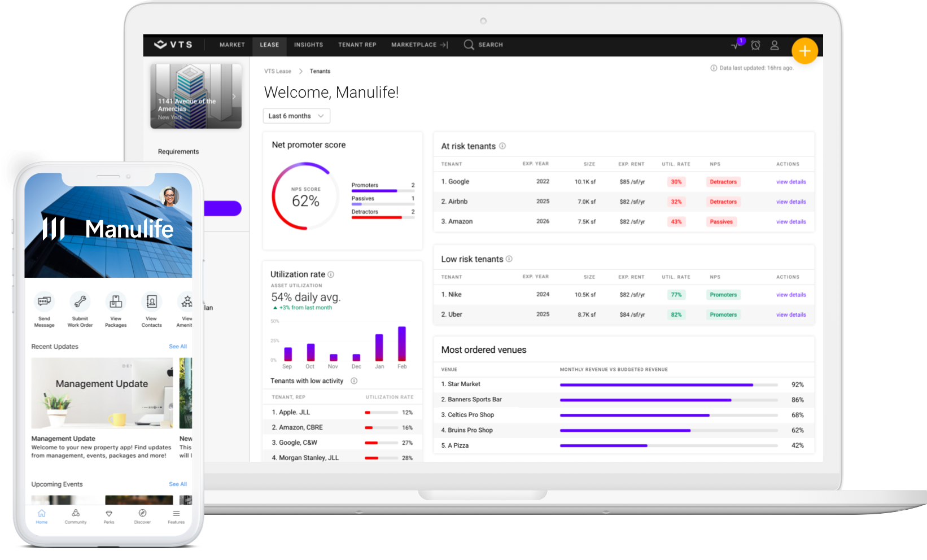The height and width of the screenshot is (560, 927).
Task: Open the user profile icon
Action: pyautogui.click(x=775, y=45)
